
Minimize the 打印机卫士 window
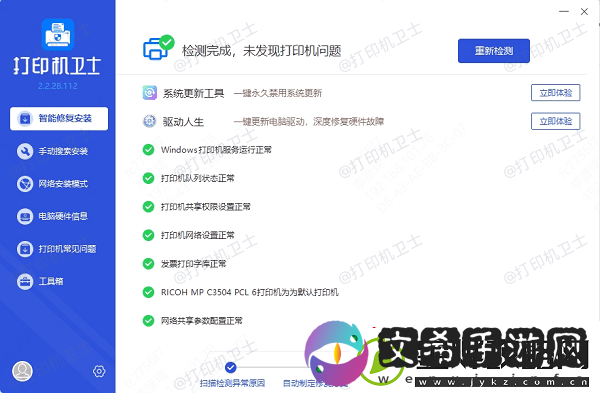pyautogui.click(x=564, y=11)
